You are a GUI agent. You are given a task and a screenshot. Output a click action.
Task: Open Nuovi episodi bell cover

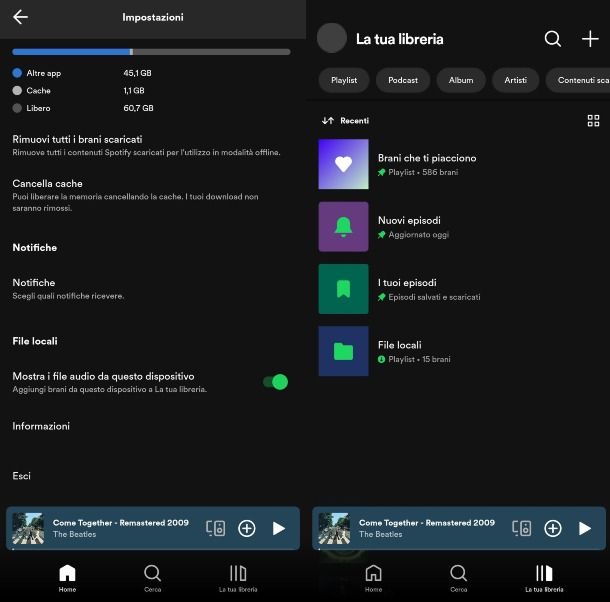344,226
